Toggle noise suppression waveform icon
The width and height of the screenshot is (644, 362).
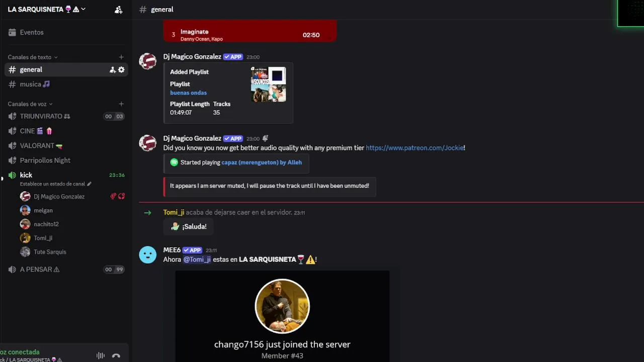[x=101, y=356]
